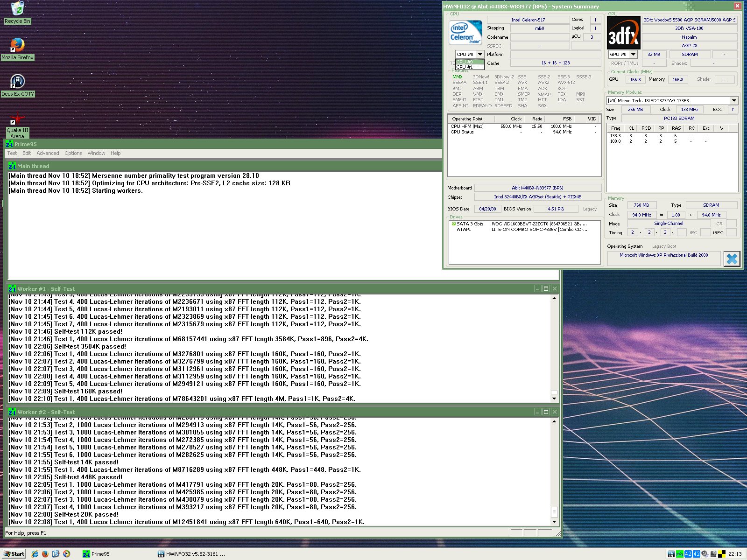Image resolution: width=747 pixels, height=560 pixels.
Task: Open Internet Explorer from the quick launch bar
Action: click(x=35, y=554)
